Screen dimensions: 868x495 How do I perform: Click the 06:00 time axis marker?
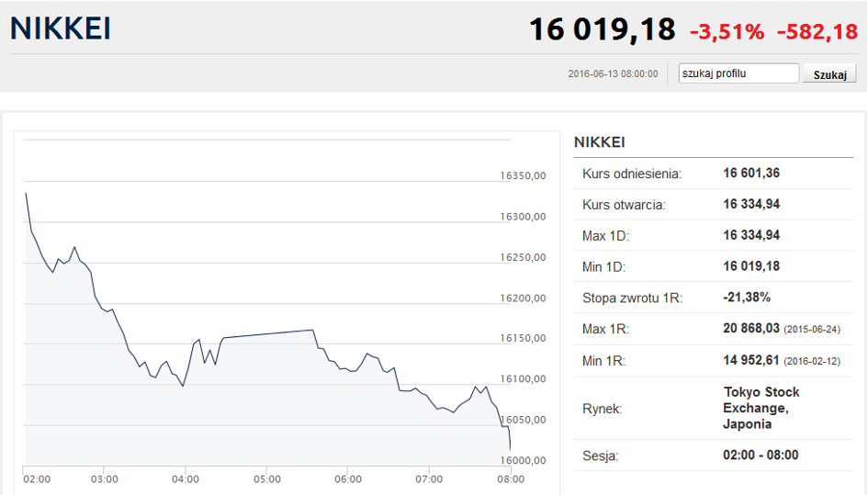[348, 479]
